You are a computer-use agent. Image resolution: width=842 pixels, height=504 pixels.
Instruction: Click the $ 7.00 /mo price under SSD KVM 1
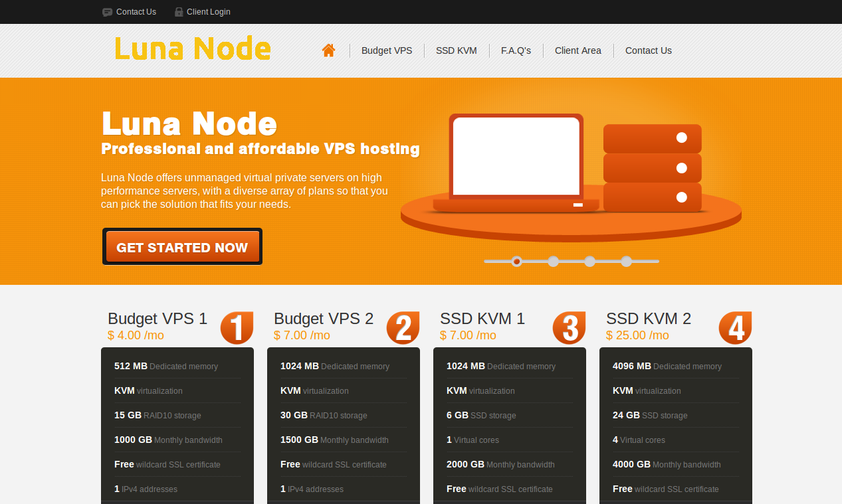(x=468, y=335)
